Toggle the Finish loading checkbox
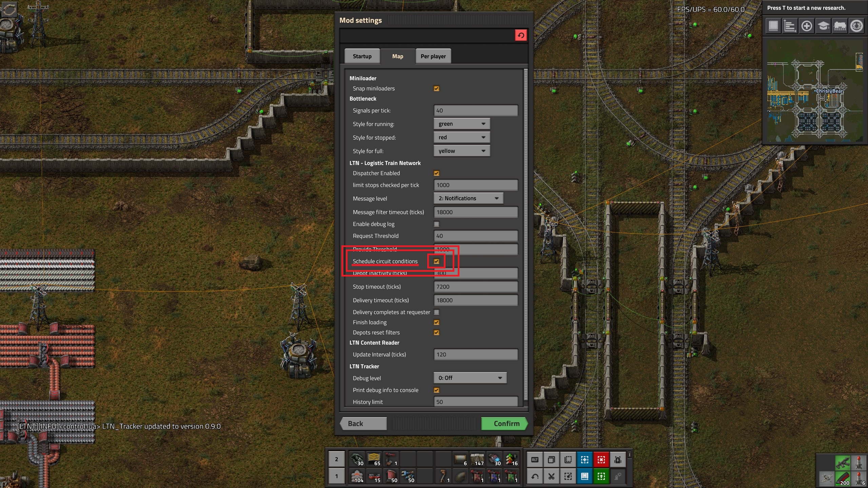This screenshot has width=868, height=488. click(436, 322)
